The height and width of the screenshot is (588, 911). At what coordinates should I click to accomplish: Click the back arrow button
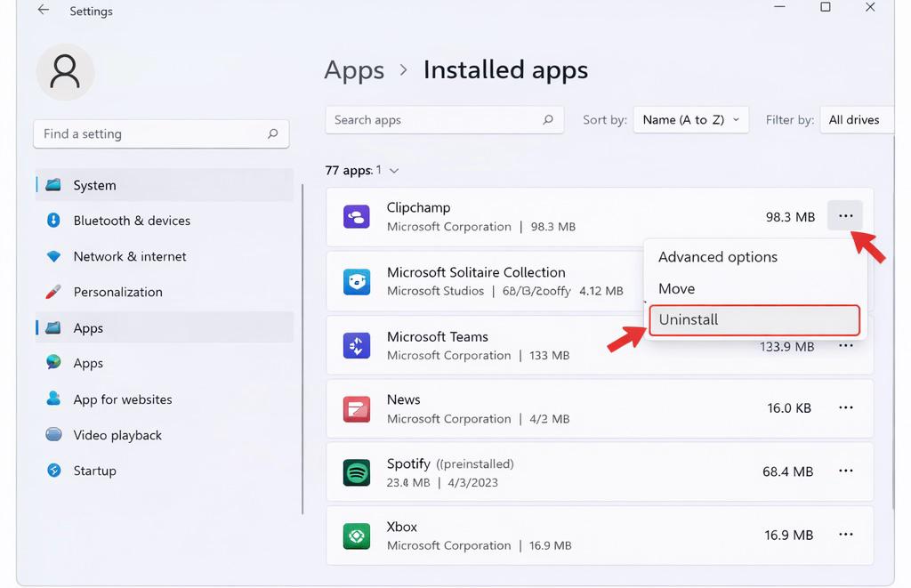pyautogui.click(x=43, y=11)
